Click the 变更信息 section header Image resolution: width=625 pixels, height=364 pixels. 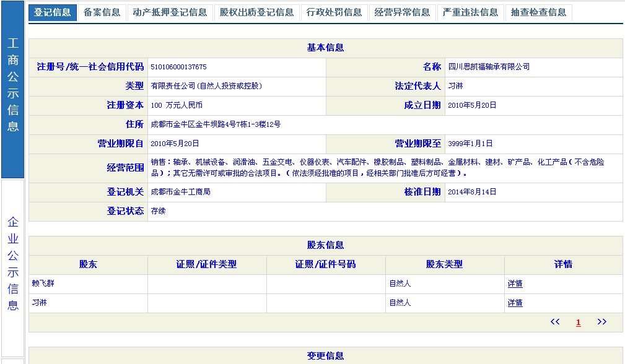[x=325, y=356]
